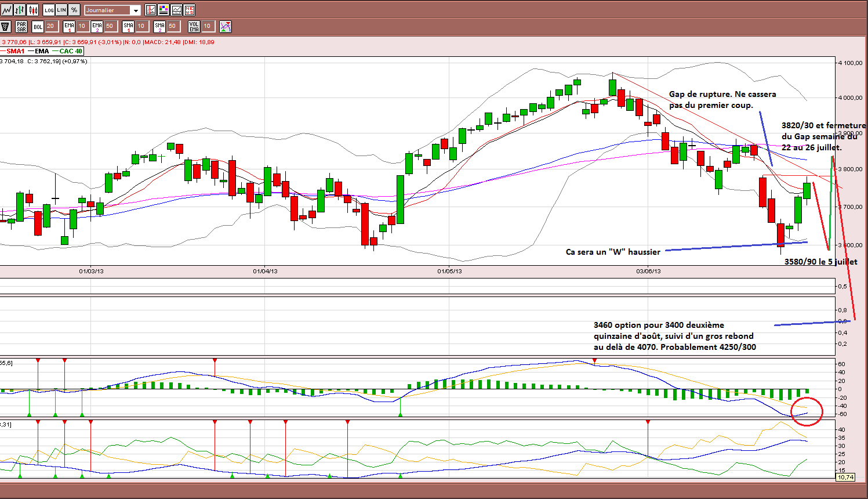Click the 4 100,00 price scale label

pos(849,63)
